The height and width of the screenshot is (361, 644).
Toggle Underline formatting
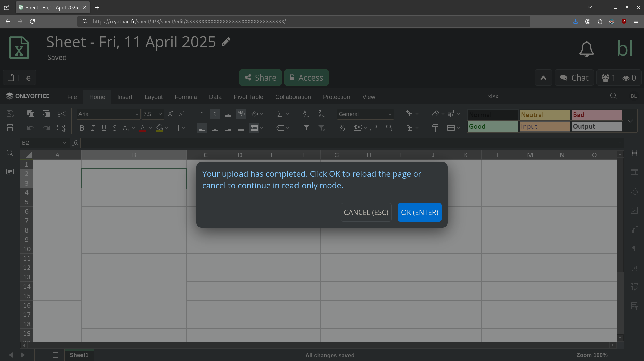(104, 128)
